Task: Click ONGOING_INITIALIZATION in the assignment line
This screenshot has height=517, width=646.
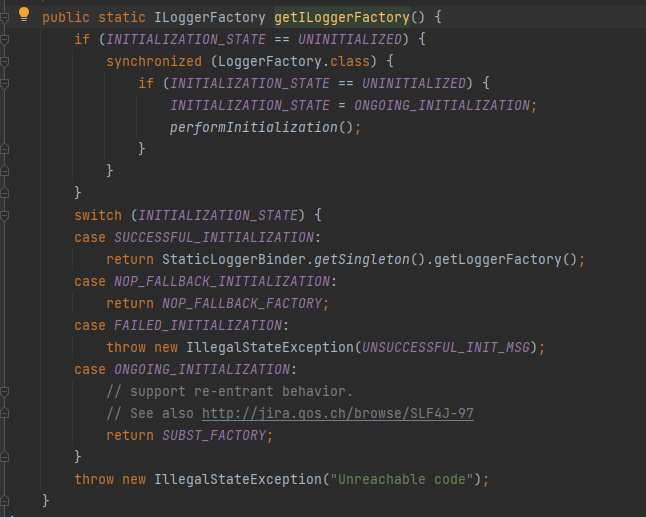Action: (442, 105)
